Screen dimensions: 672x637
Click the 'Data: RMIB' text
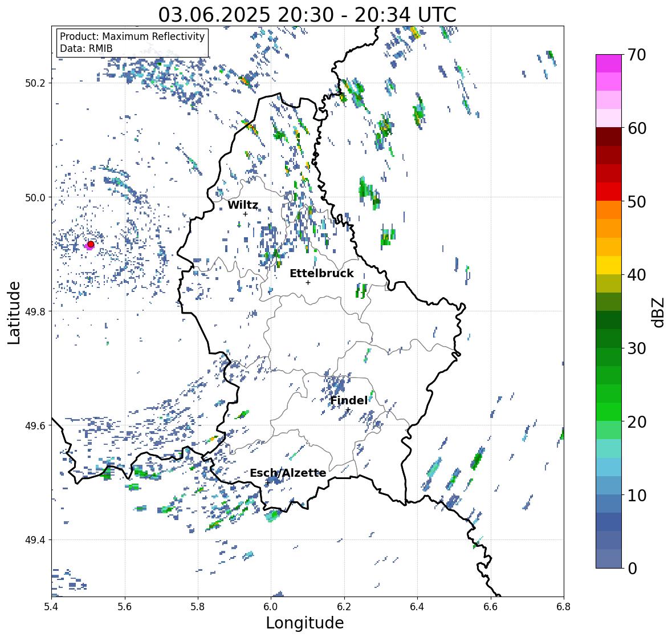click(x=86, y=48)
